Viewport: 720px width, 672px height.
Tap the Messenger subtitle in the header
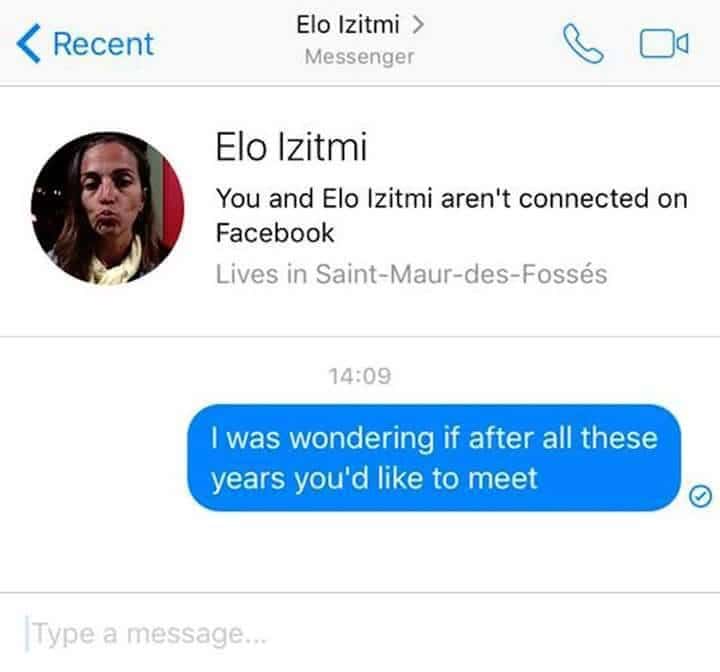(360, 57)
